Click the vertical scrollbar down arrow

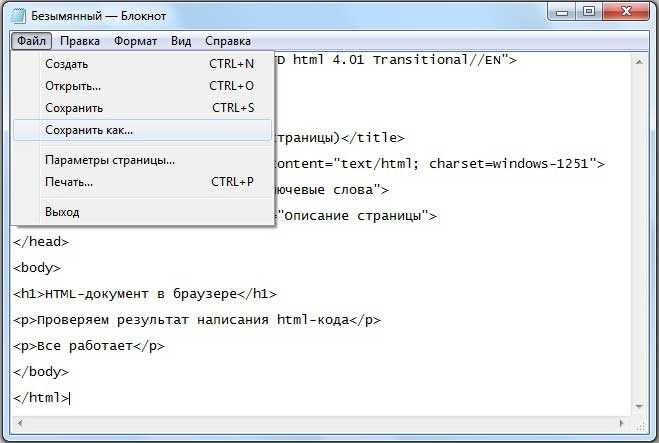point(639,406)
